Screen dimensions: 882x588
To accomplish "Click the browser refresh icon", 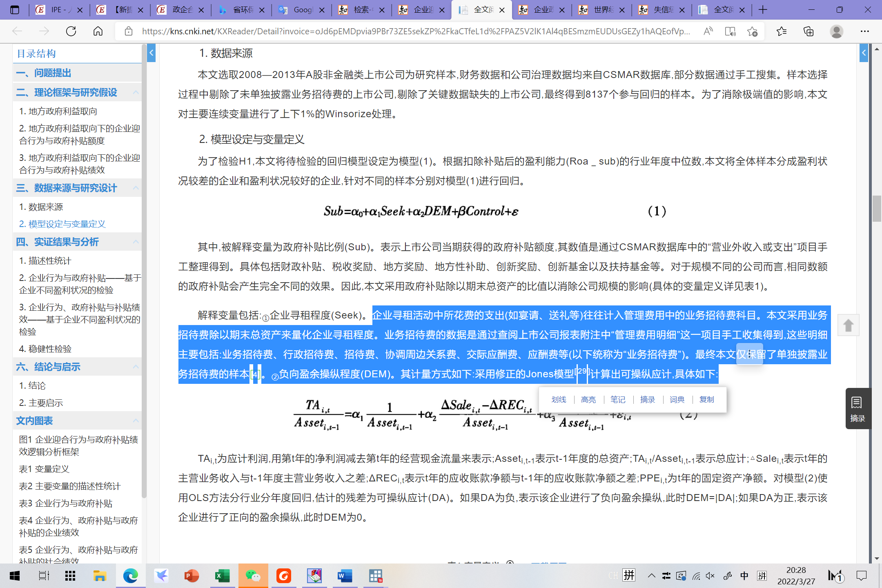I will click(71, 31).
